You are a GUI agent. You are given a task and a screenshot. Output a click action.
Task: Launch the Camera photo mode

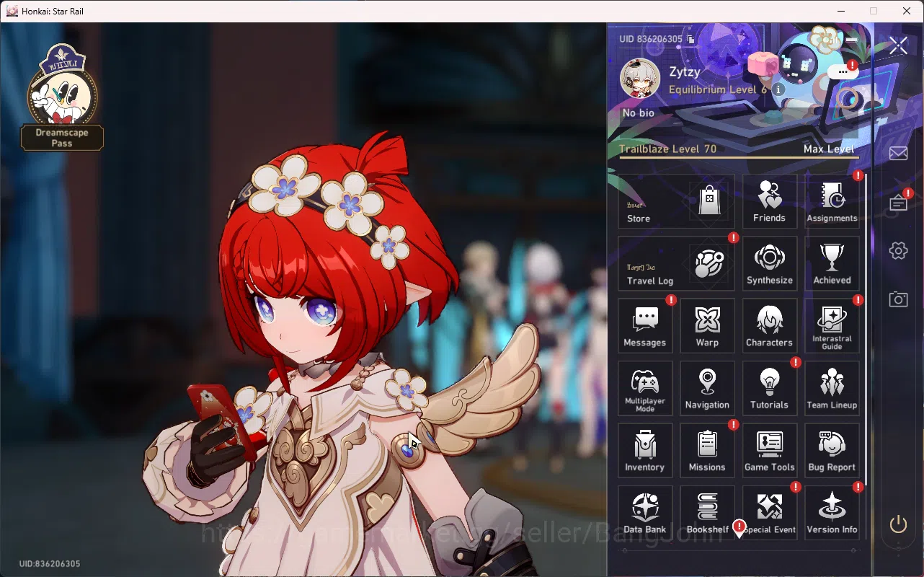click(x=898, y=299)
